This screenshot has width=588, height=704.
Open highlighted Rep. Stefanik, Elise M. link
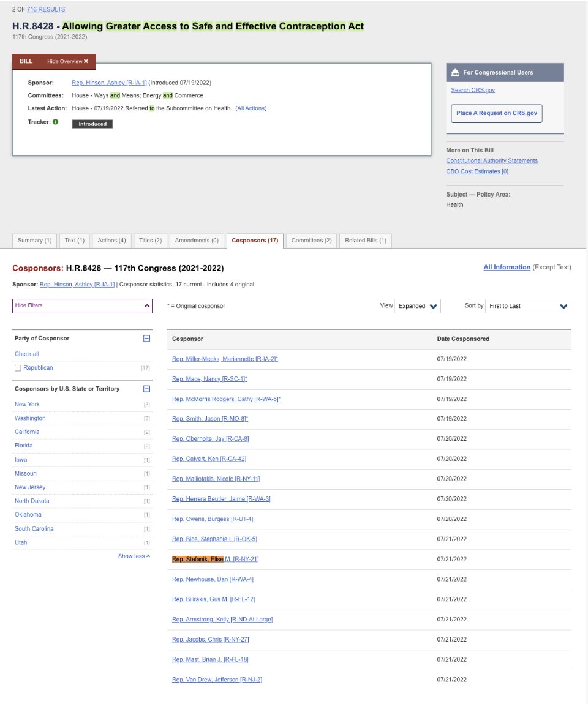(x=215, y=560)
